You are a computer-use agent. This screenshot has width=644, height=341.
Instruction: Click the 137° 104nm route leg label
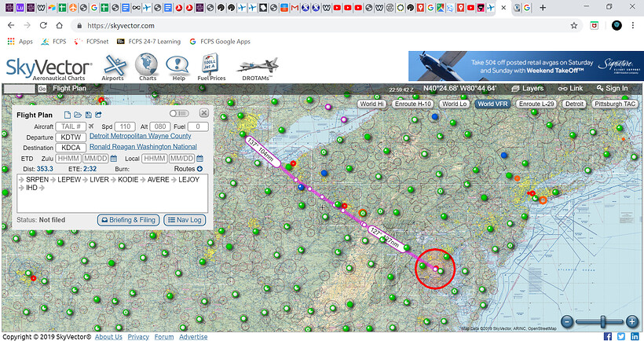[263, 152]
